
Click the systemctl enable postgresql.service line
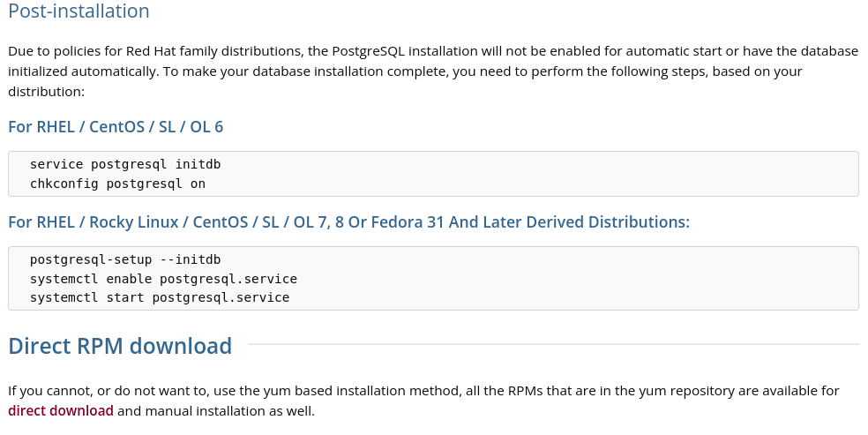(x=163, y=279)
